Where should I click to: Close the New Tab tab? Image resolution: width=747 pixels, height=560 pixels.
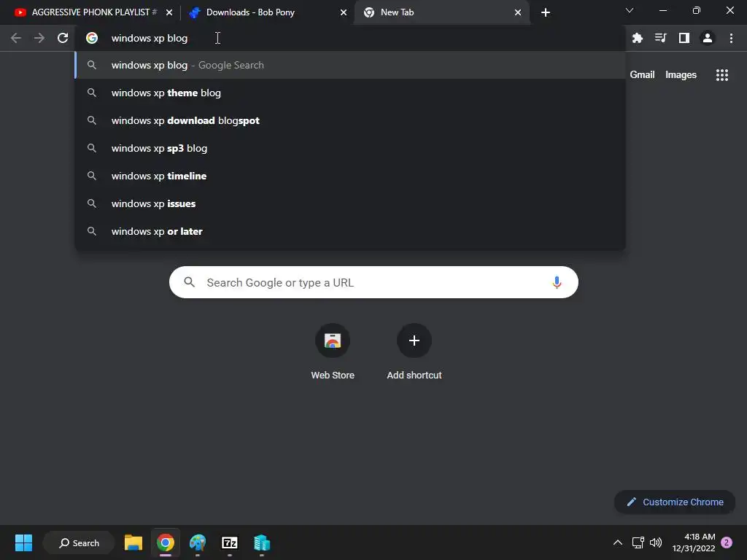click(x=518, y=12)
